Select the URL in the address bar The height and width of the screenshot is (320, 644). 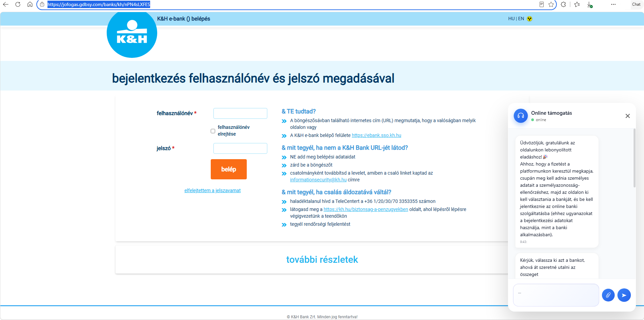pos(99,4)
